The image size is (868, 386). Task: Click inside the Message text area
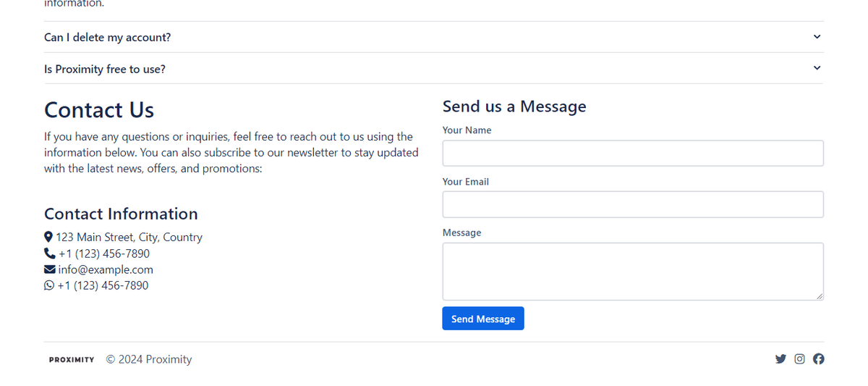pos(633,272)
